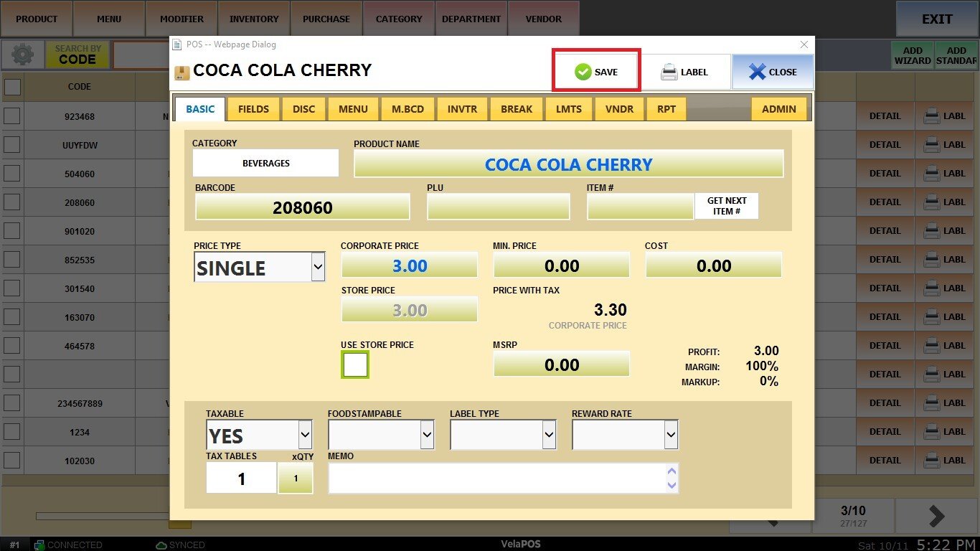Click LABL printer icon in the last row
The image size is (980, 551).
click(944, 461)
